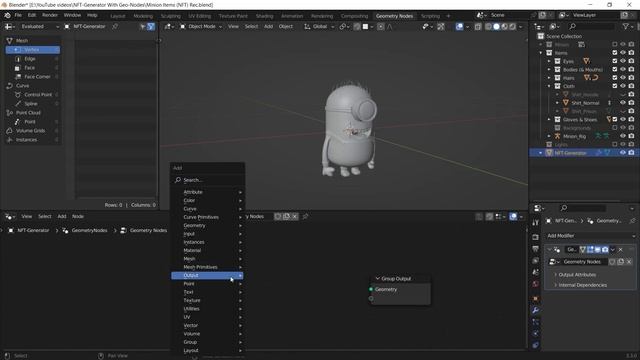Switch to rendered shading mode
Screen dimensions: 640x360
(513, 27)
